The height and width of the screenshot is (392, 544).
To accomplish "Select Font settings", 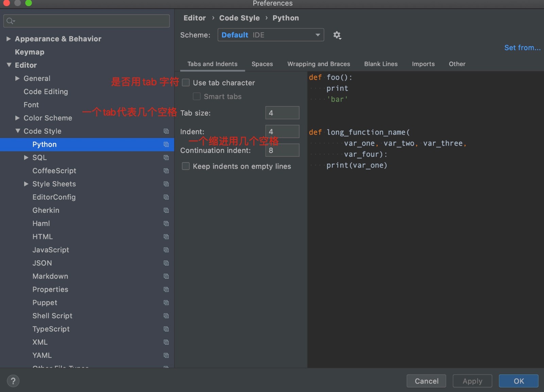I will [31, 105].
